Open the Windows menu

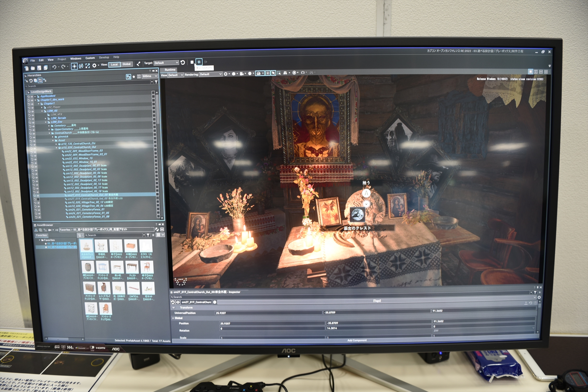76,58
